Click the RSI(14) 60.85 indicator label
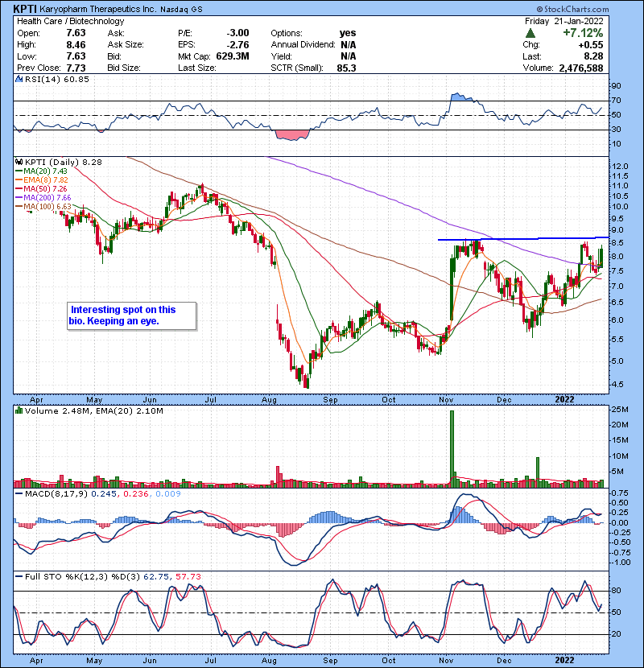This screenshot has height=668, width=644. click(x=56, y=79)
